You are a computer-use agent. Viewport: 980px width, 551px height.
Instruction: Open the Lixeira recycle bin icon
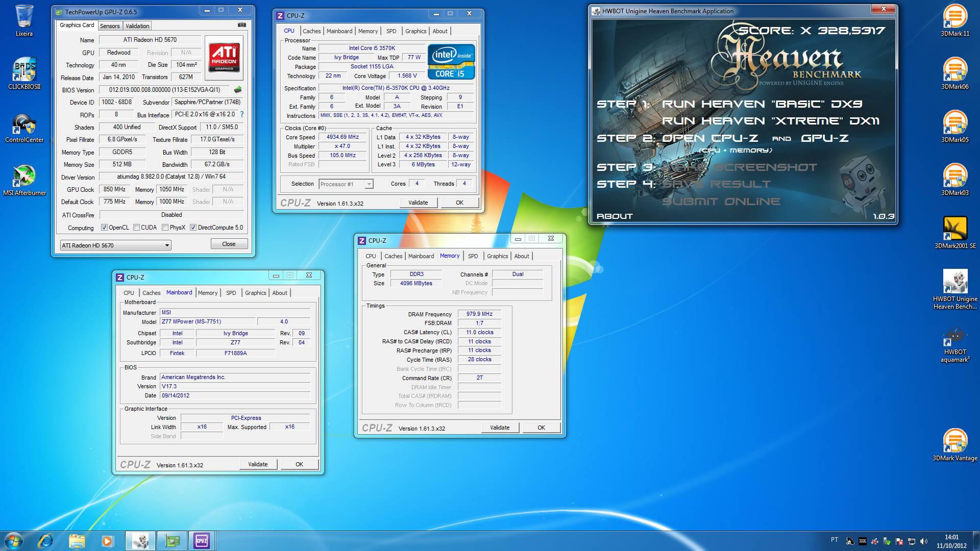tap(24, 20)
